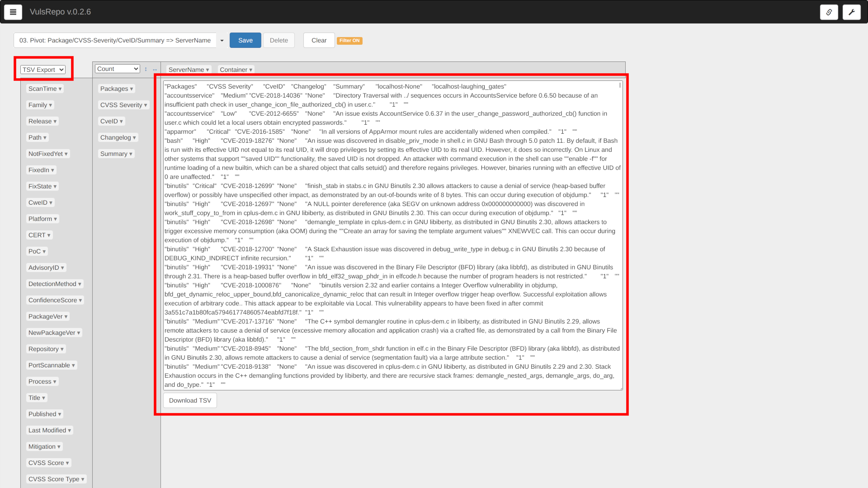Open the Count aggregator dropdown

click(118, 69)
